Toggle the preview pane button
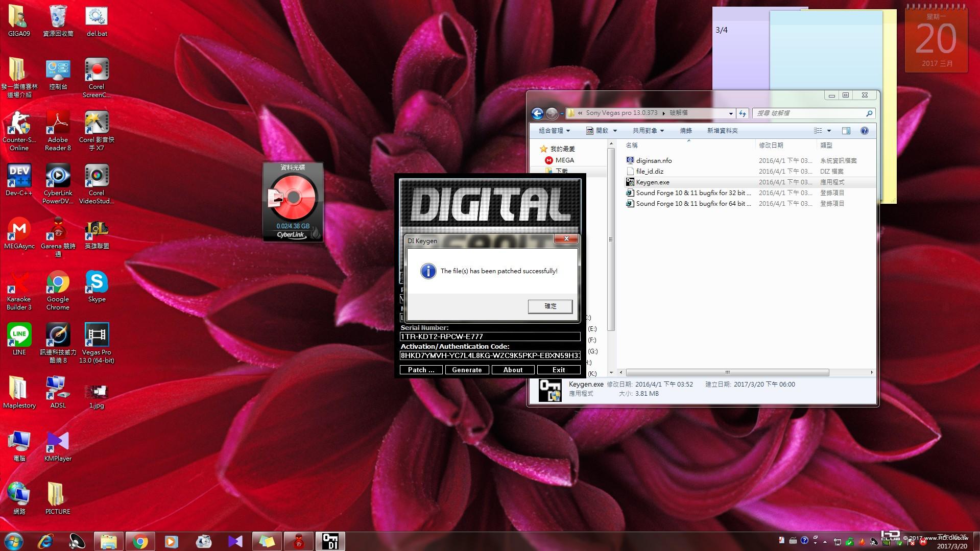Screen dimensions: 980x551 click(846, 131)
